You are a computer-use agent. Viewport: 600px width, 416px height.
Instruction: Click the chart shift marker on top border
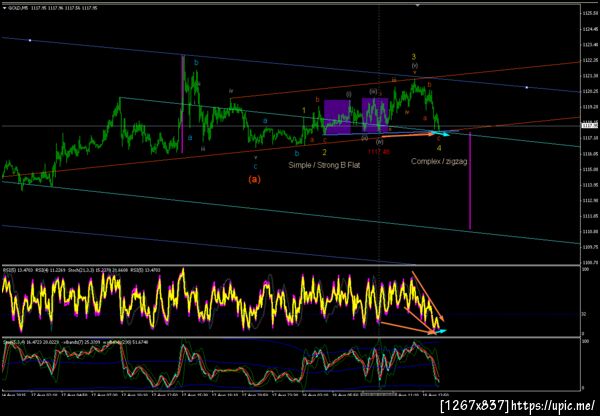[x=417, y=5]
